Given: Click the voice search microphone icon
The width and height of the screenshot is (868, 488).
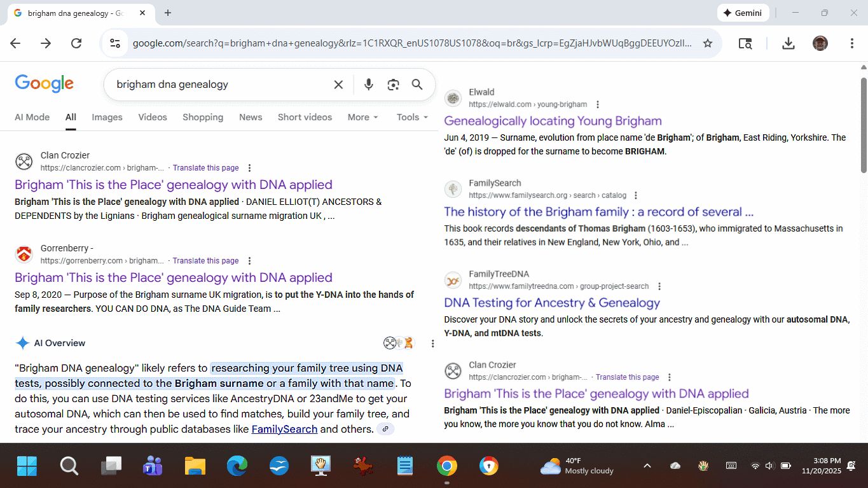Looking at the screenshot, I should 368,85.
